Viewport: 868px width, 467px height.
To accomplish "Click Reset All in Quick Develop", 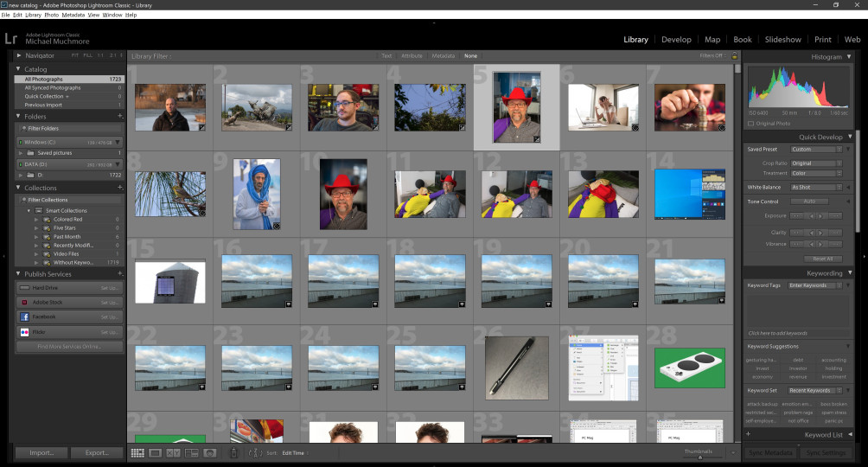I will (x=822, y=259).
